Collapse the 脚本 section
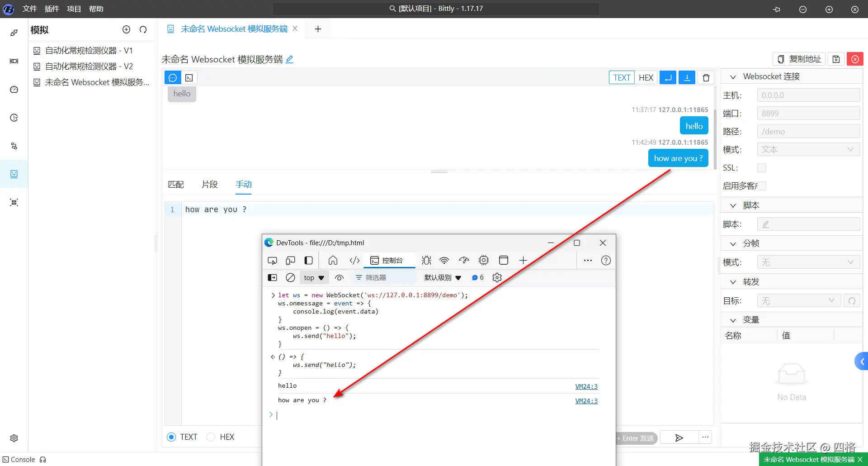The width and height of the screenshot is (868, 466). pyautogui.click(x=733, y=206)
